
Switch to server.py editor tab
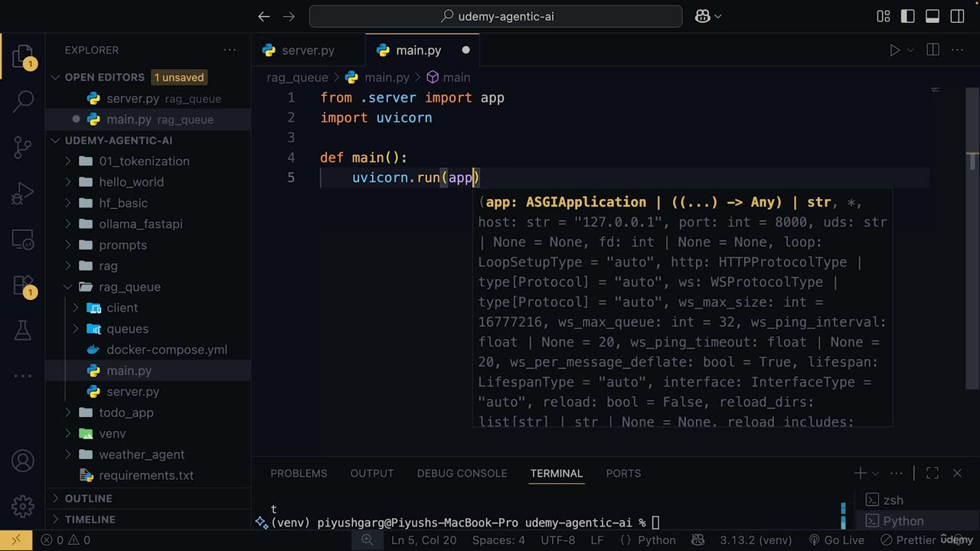(309, 51)
